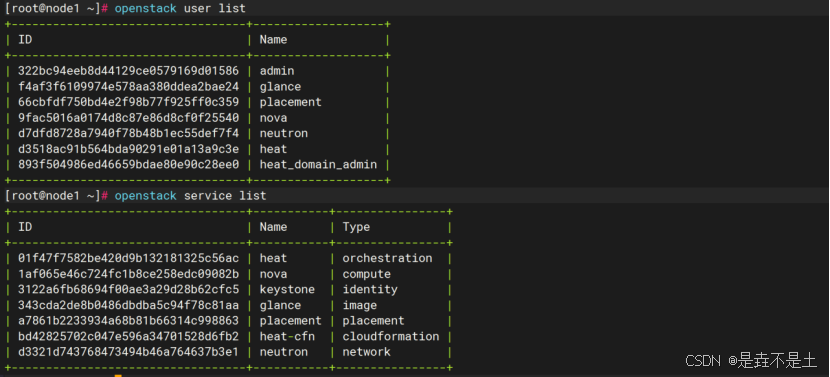Click the 'openstack user list' command text
Screen dimensions: 830x377
[180, 8]
